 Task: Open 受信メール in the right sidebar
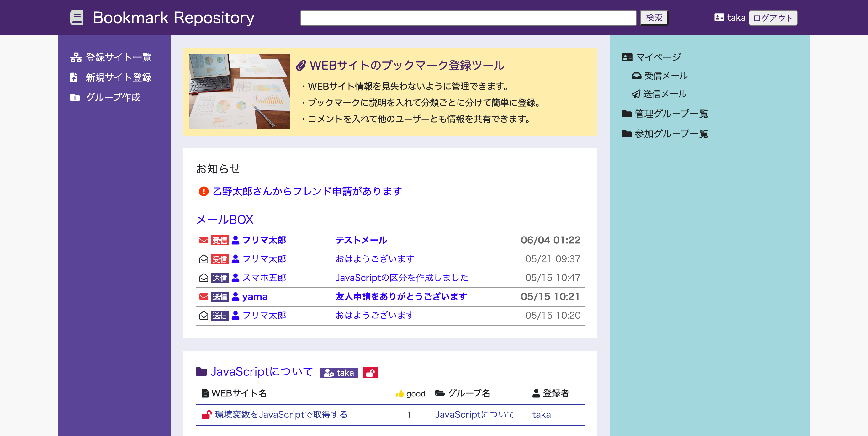point(665,76)
